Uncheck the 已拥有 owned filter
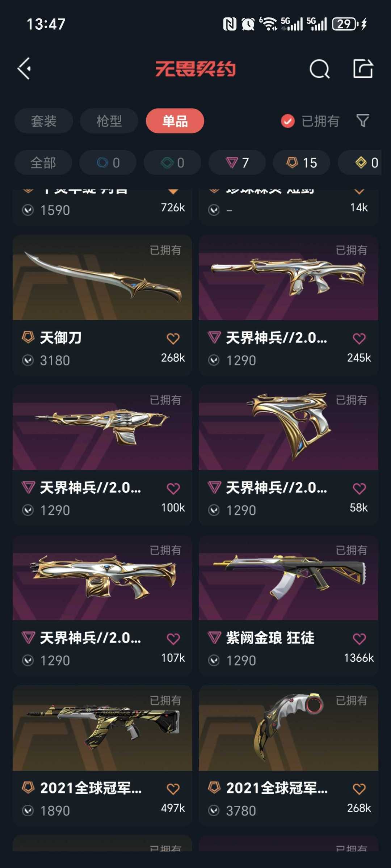The image size is (391, 868). pos(310,121)
